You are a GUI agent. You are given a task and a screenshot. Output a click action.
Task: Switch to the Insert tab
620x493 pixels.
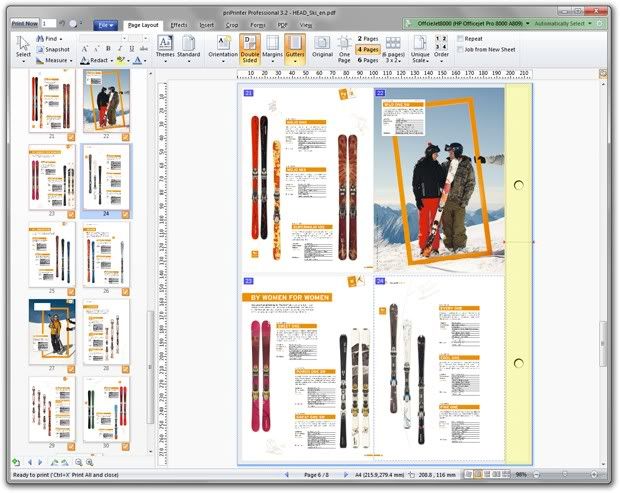pyautogui.click(x=206, y=25)
